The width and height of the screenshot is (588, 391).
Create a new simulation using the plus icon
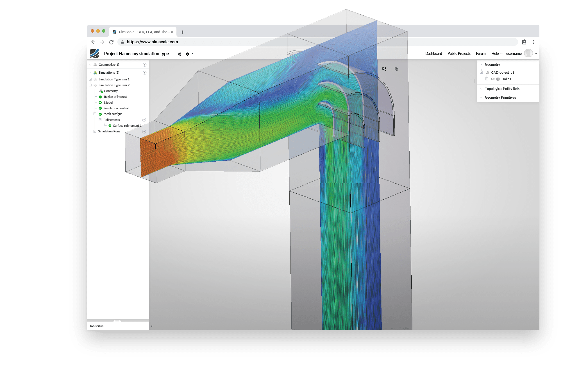tap(144, 73)
